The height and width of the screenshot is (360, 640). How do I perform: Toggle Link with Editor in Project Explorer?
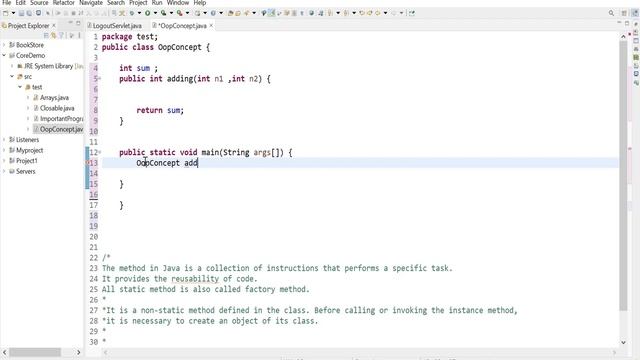point(53,36)
